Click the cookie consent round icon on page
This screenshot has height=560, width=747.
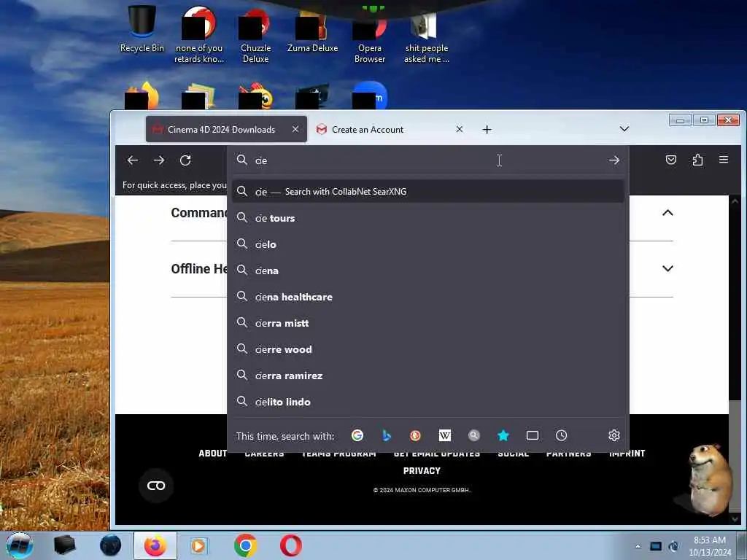(x=156, y=485)
